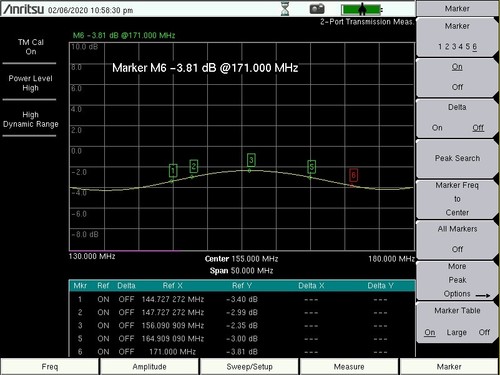Click the large white Marker M6 annotation
This screenshot has height=375, width=500.
coord(205,68)
